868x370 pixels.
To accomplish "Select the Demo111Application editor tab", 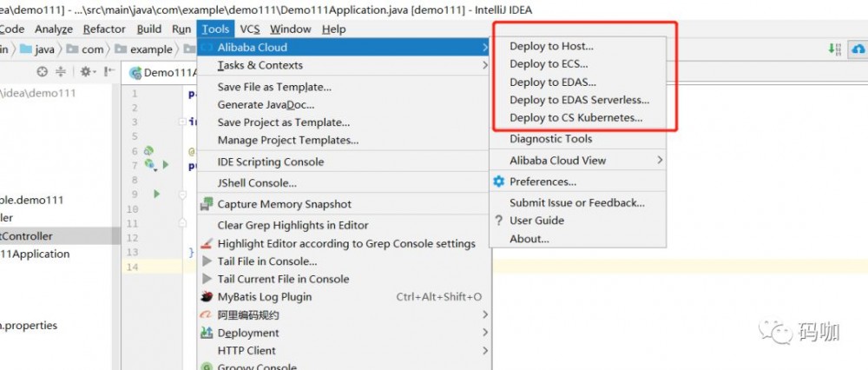I will coord(165,73).
